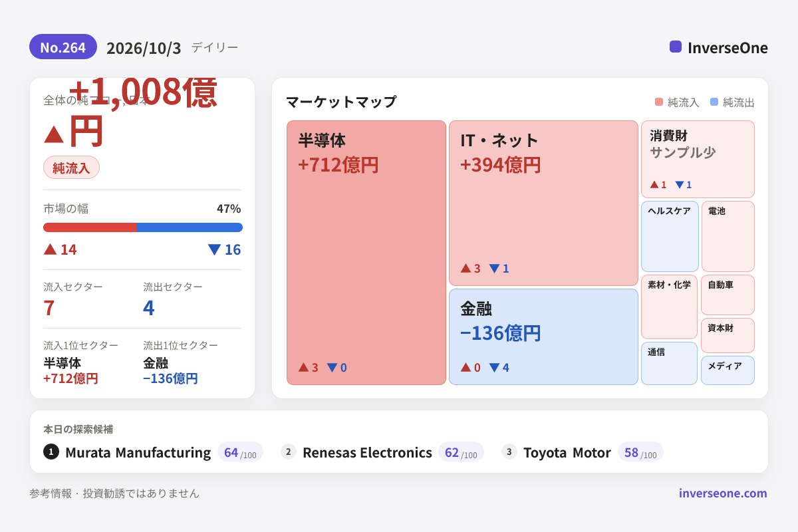Select the ヘルスケア treemap tile
Viewport: 798px width, 532px height.
(670, 236)
